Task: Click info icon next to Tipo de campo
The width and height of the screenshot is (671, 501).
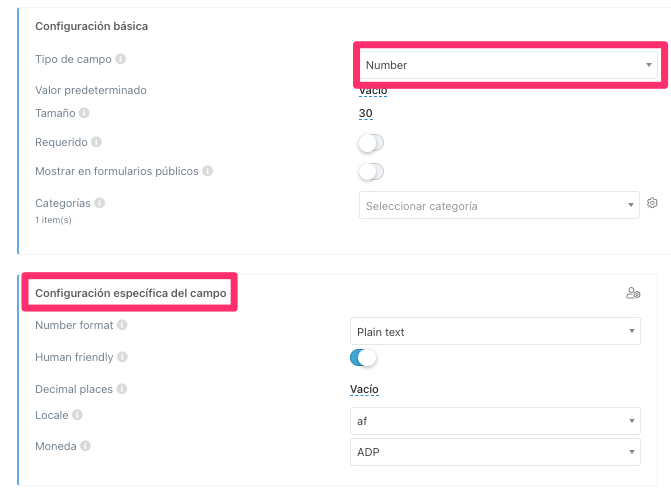Action: coord(121,59)
